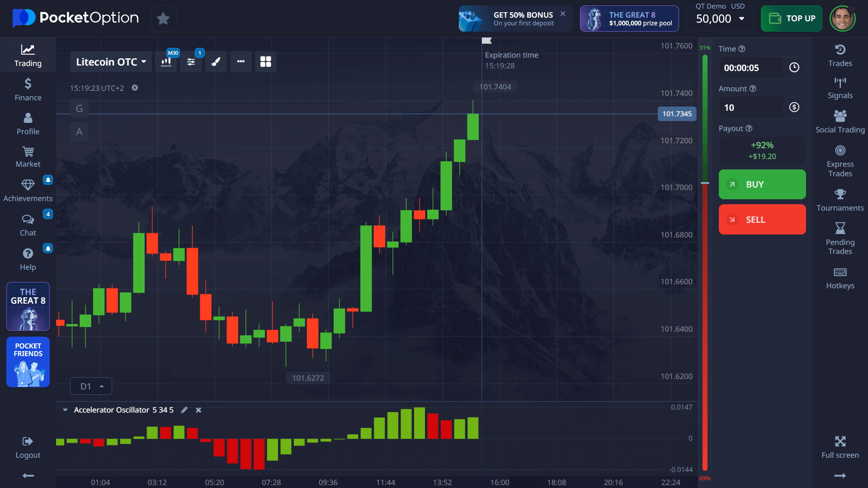Open the indicators settings icon

(x=191, y=62)
